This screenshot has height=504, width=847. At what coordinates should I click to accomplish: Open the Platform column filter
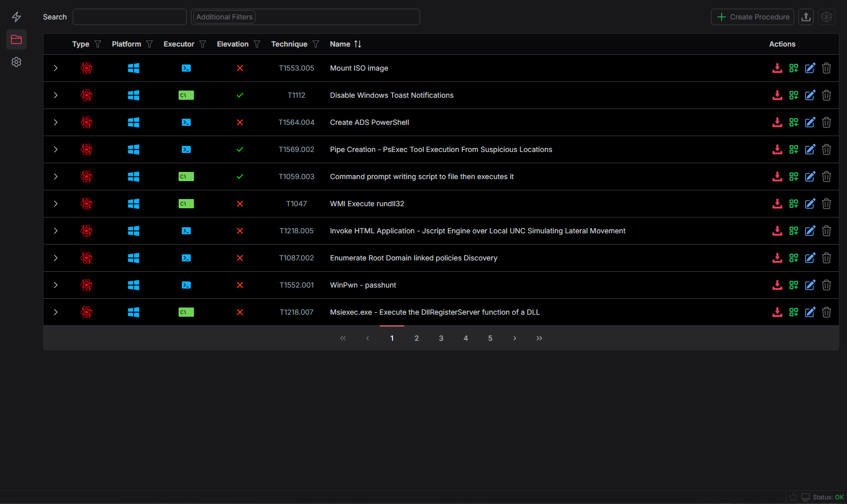149,44
